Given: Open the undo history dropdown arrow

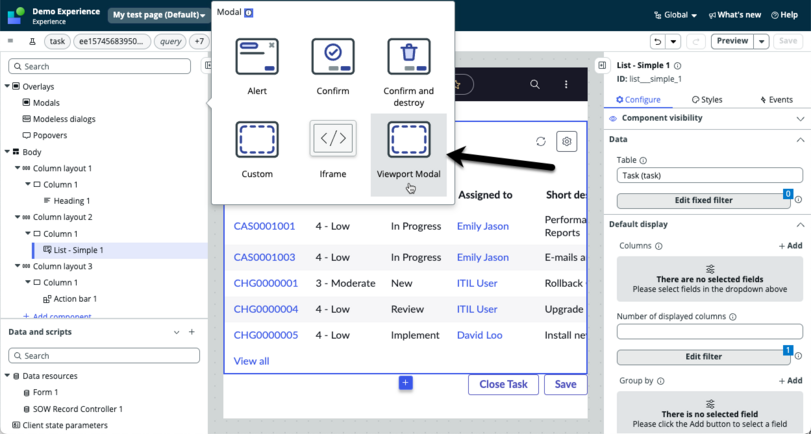Looking at the screenshot, I should click(673, 41).
